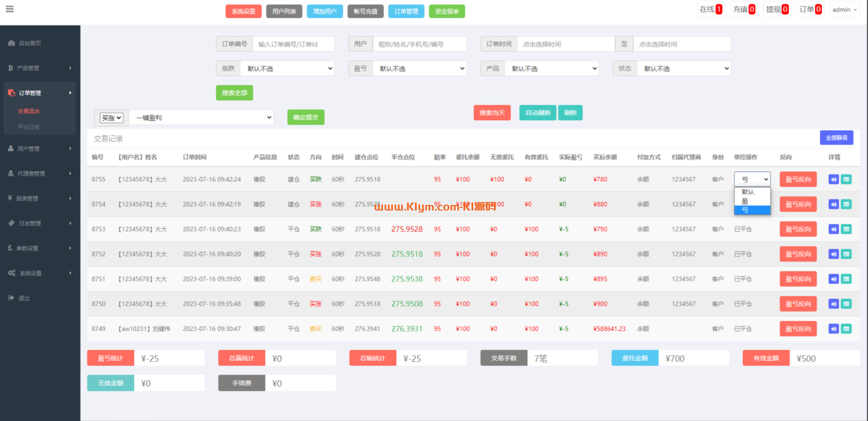Click the paperclip icon for 日志管理

(x=11, y=223)
